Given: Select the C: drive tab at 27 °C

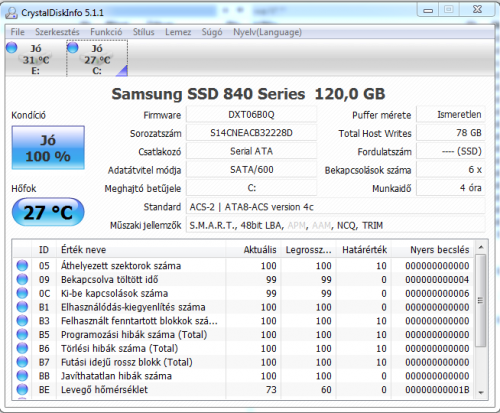Looking at the screenshot, I should point(97,59).
